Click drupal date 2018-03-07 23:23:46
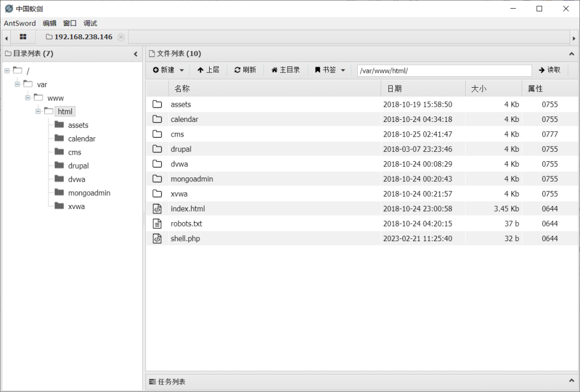Screen dimensions: 580x392 tap(418, 149)
